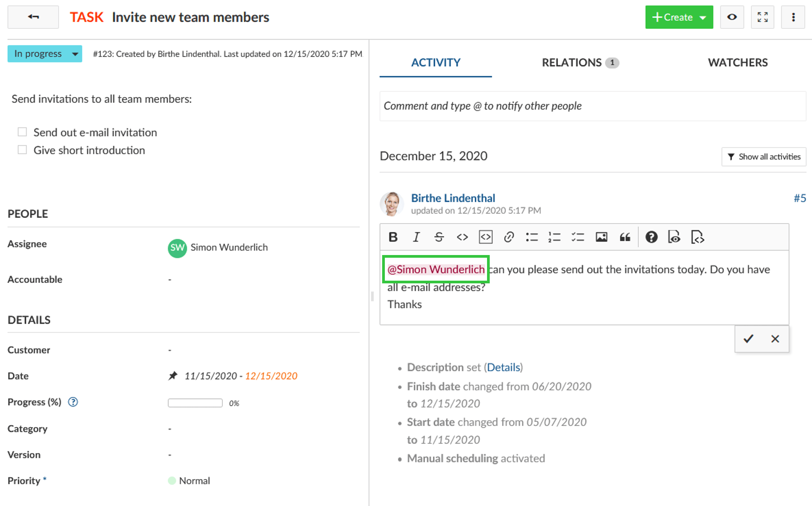Apply strikethrough formatting to text
812x506 pixels.
439,237
